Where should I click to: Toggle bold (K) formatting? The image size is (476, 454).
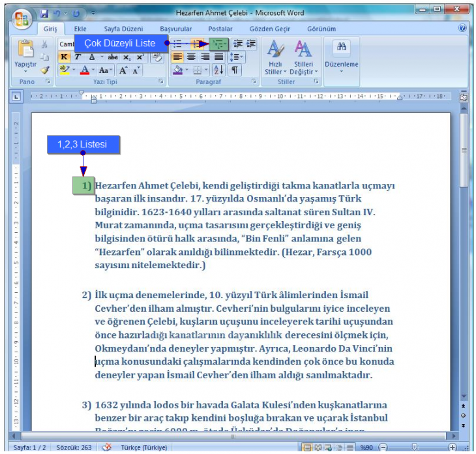[x=64, y=57]
